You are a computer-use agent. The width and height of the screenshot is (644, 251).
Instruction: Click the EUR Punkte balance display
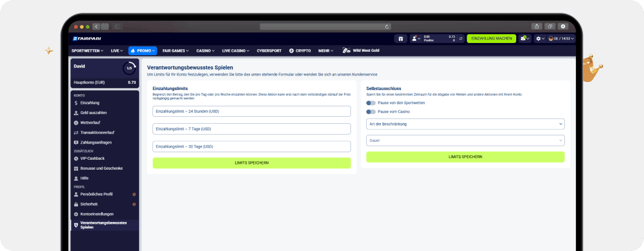[439, 38]
